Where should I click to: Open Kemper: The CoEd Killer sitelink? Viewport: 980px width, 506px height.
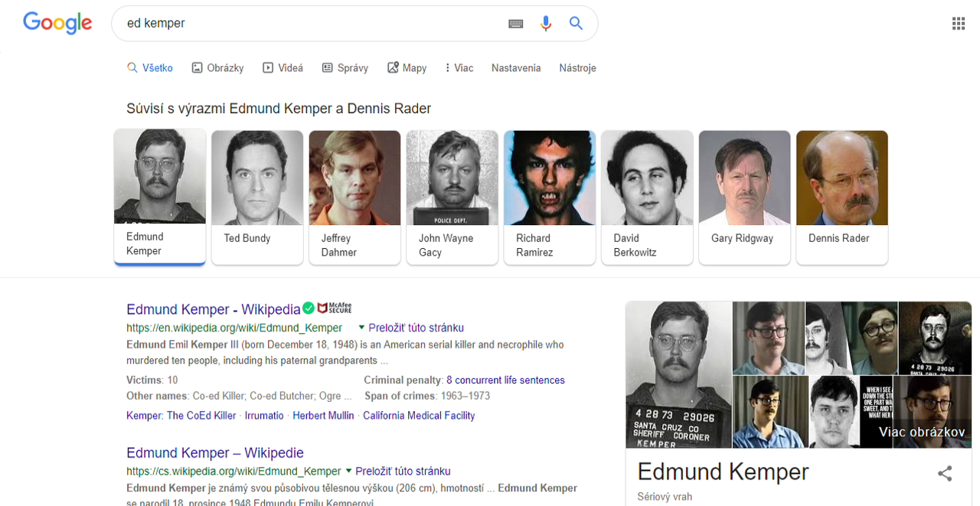(181, 416)
